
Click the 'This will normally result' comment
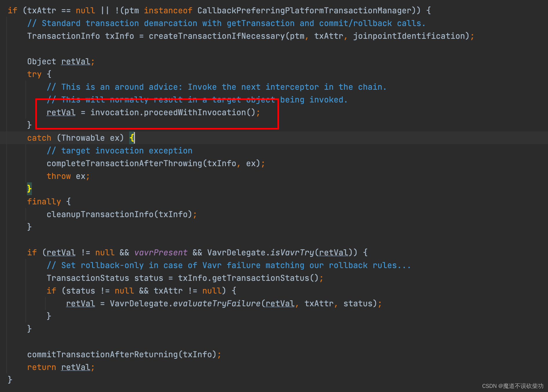tap(197, 100)
